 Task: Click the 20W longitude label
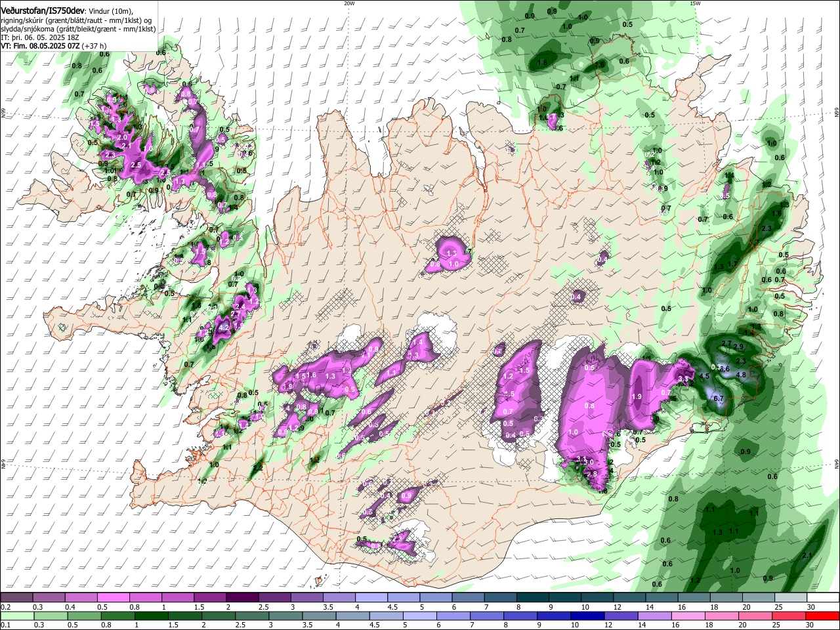(349, 3)
